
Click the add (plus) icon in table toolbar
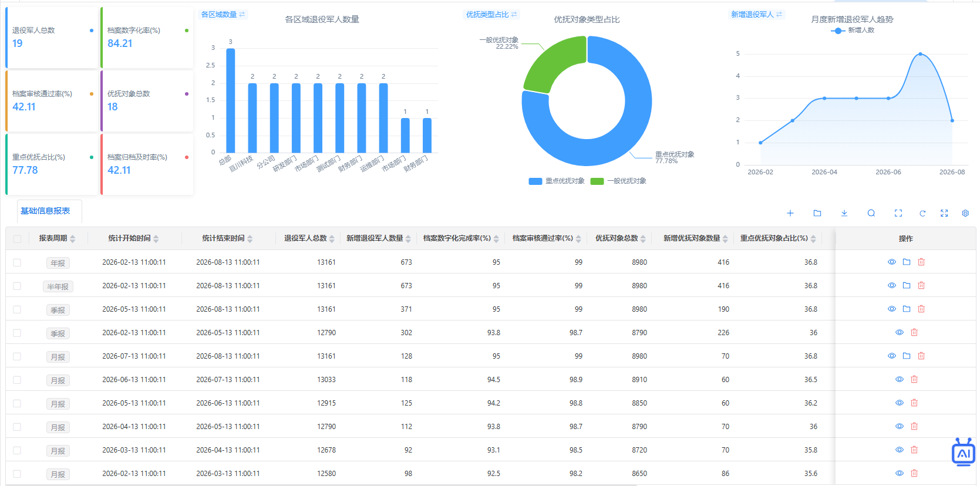[790, 213]
